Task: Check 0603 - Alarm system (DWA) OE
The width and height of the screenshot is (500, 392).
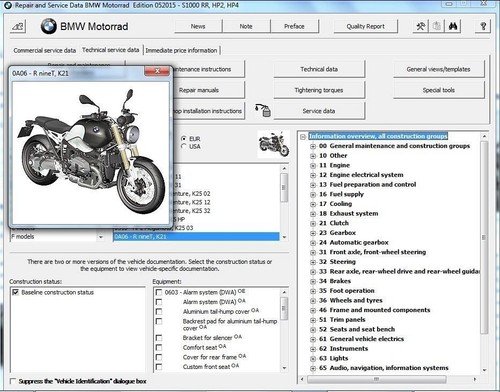Action: [x=159, y=292]
